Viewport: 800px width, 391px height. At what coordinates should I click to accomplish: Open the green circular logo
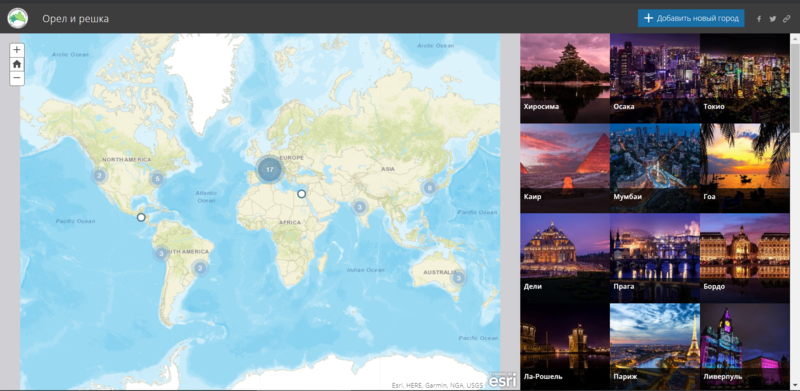[18, 18]
